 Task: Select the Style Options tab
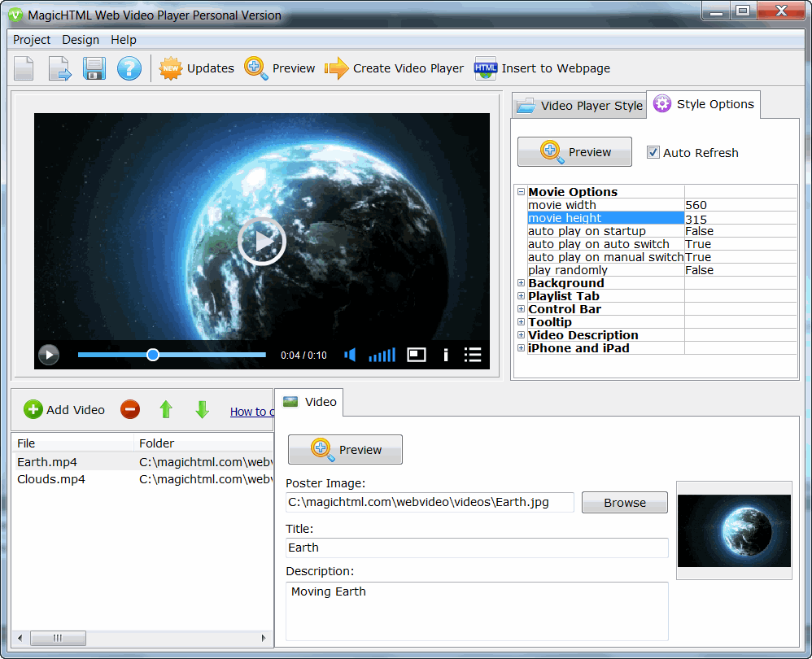tap(703, 104)
